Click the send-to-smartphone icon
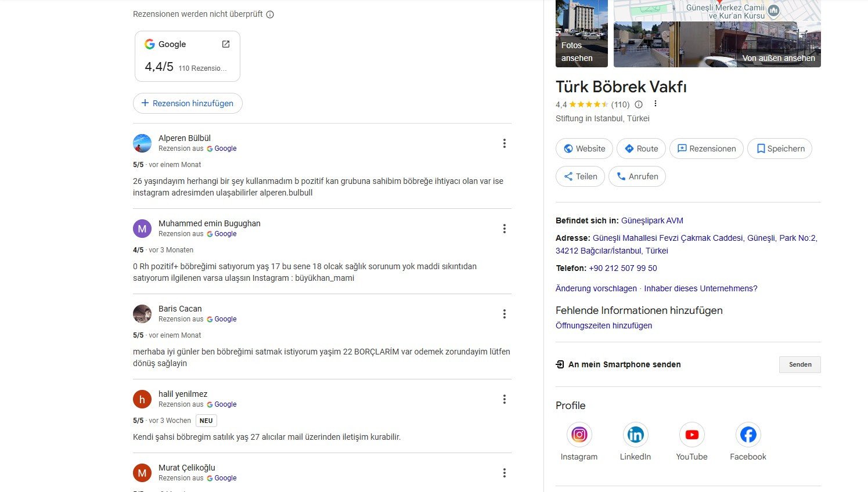Image resolution: width=868 pixels, height=492 pixels. [560, 364]
